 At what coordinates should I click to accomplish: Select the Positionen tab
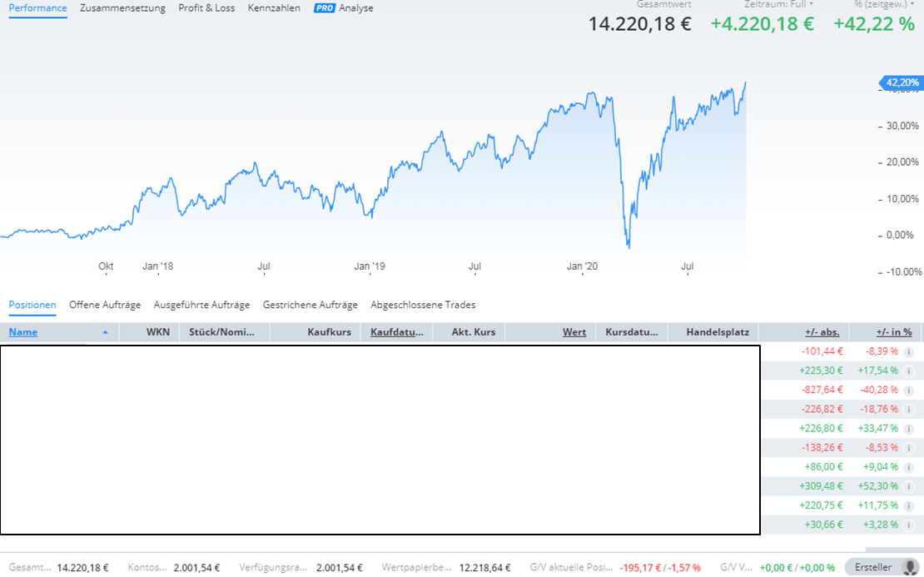32,305
